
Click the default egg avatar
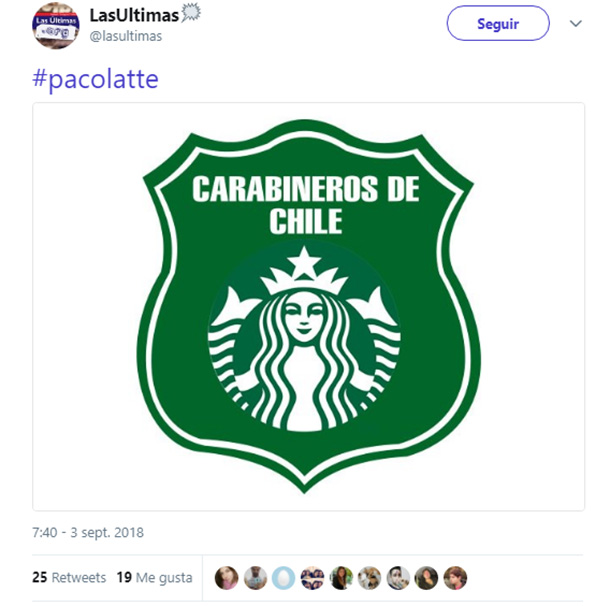284,578
